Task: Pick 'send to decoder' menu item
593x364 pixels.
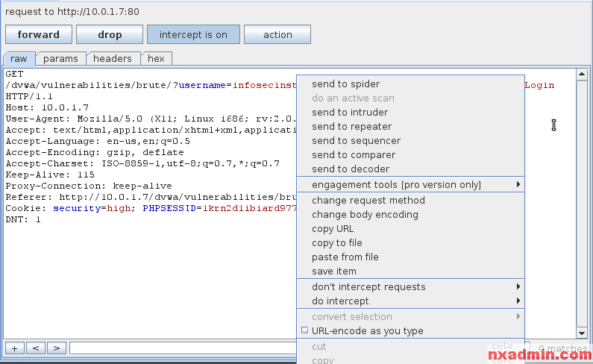Action: (x=411, y=169)
